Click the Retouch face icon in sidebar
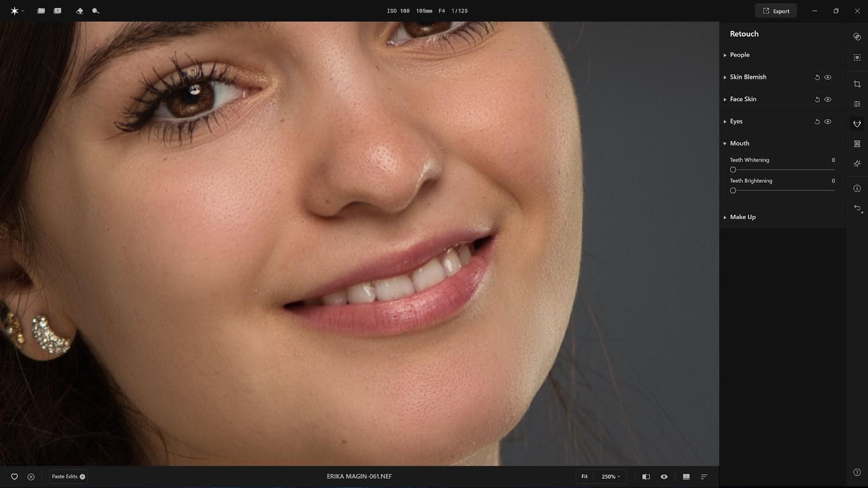The height and width of the screenshot is (488, 868). [x=857, y=124]
